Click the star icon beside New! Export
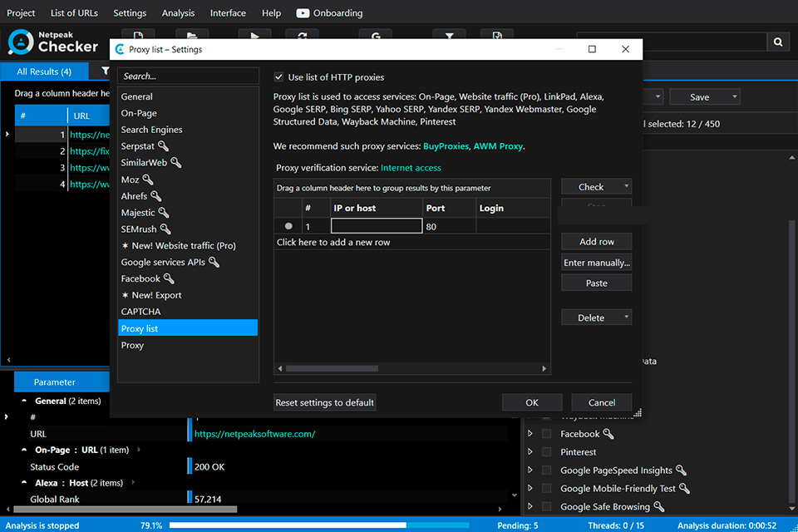 125,295
